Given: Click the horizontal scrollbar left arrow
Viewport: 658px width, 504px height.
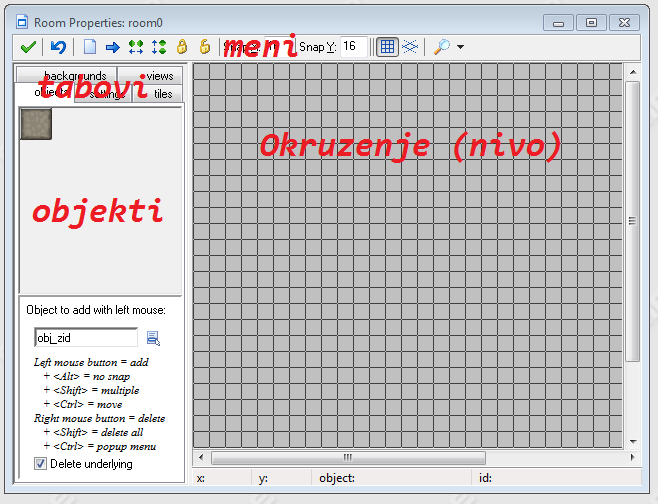Looking at the screenshot, I should pos(201,457).
